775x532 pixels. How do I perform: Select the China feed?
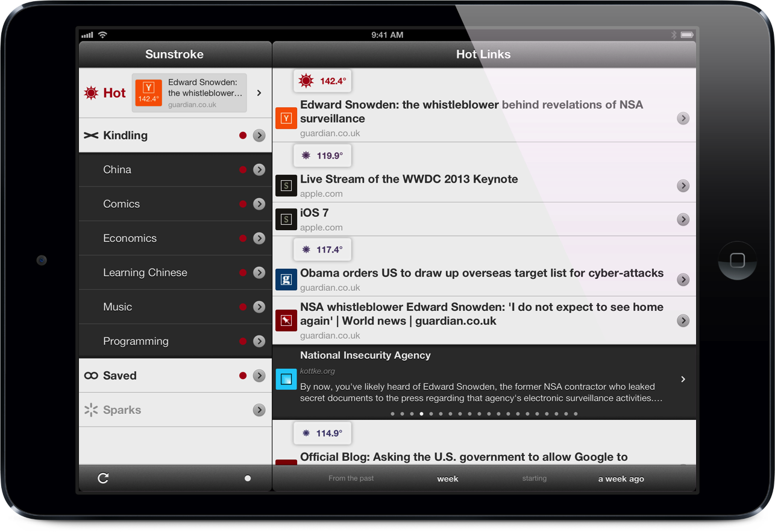(x=175, y=170)
